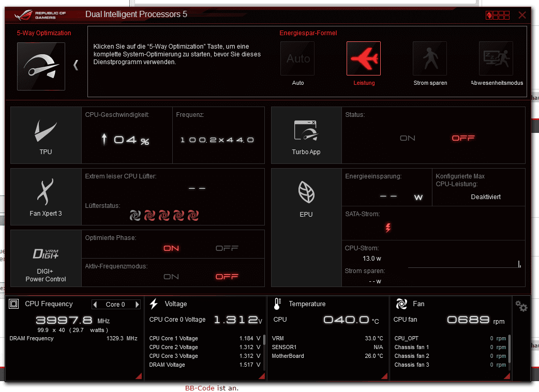Screen dimensions: 539x392
Task: Click the CPU temperature 040.0 readout
Action: 351,320
